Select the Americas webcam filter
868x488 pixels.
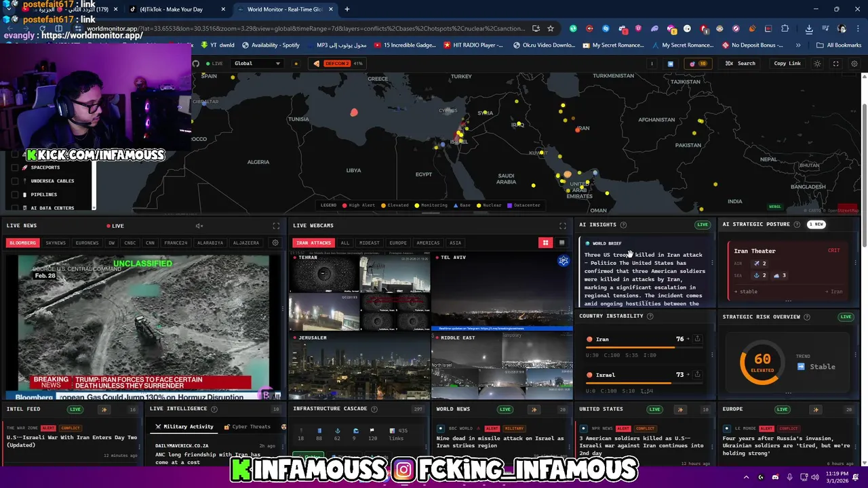click(x=428, y=243)
